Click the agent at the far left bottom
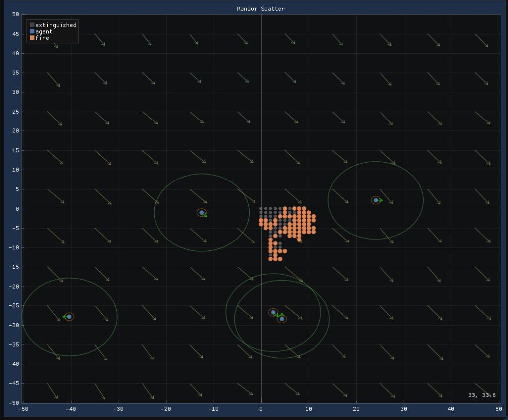Screen dimensions: 508x420 [x=69, y=317]
